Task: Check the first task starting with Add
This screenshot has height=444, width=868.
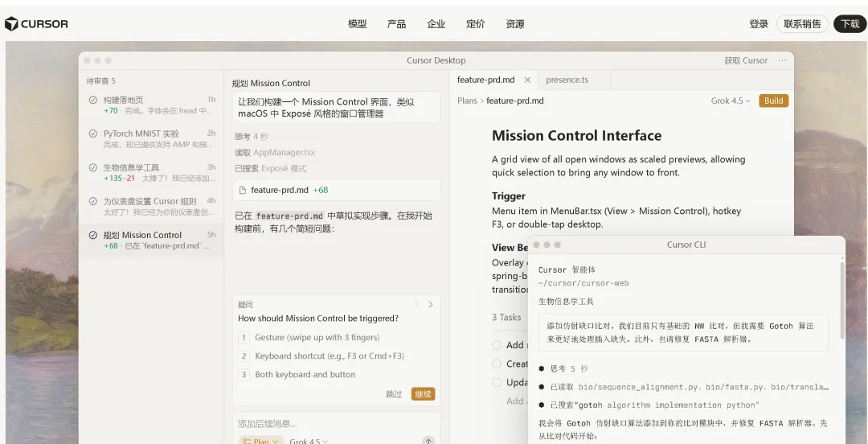Action: 497,345
